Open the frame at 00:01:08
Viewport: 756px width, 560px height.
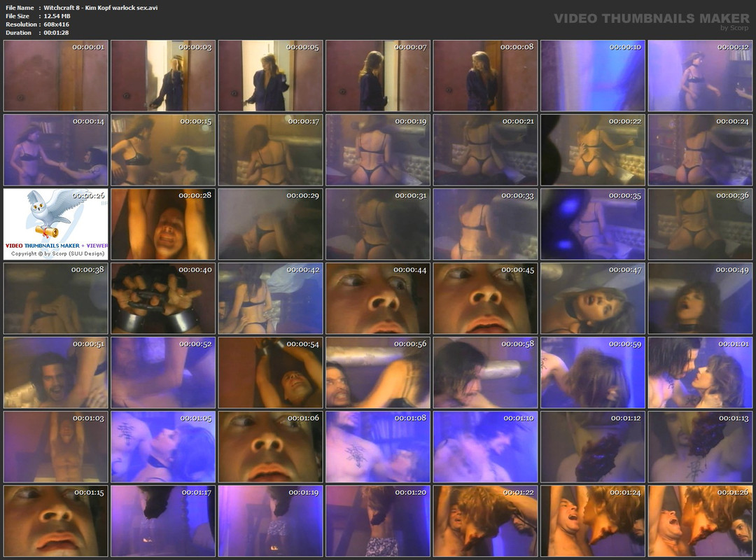point(378,447)
